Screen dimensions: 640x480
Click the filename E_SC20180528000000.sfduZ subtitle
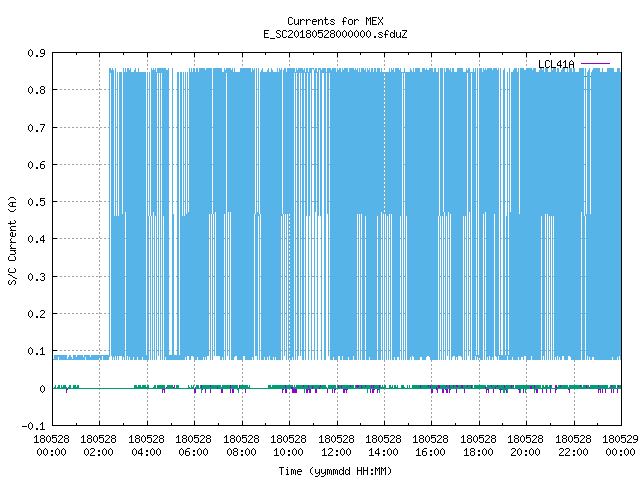coord(335,34)
